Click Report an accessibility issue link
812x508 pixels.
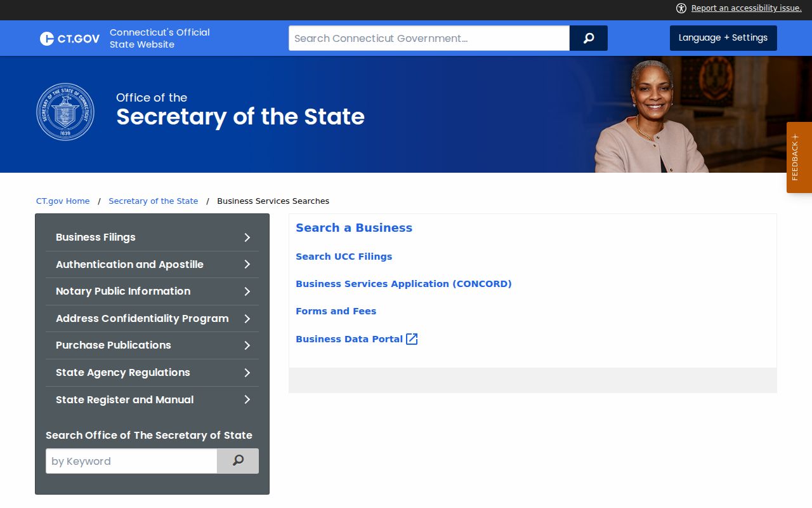tap(747, 8)
